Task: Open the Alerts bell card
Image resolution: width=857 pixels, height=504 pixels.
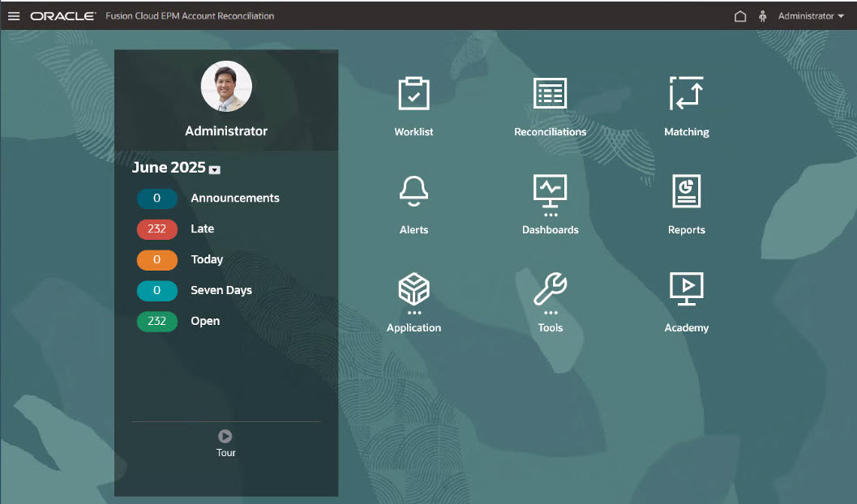Action: click(x=414, y=205)
